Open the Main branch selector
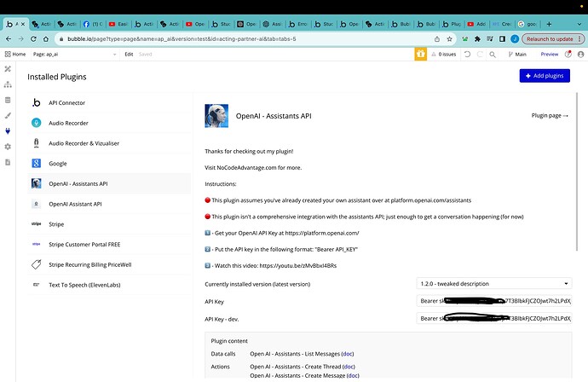The width and height of the screenshot is (588, 382). pyautogui.click(x=517, y=54)
